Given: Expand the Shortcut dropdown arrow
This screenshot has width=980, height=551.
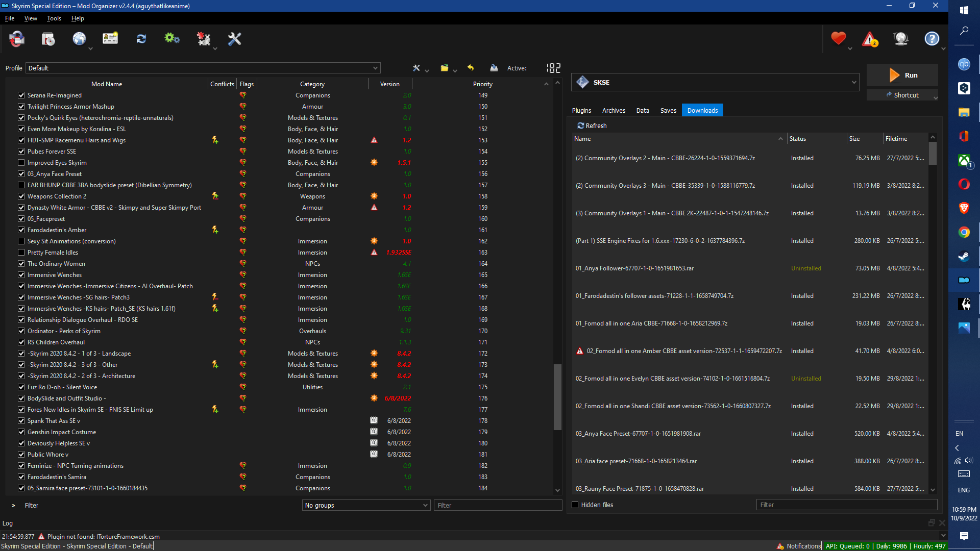Looking at the screenshot, I should (935, 97).
